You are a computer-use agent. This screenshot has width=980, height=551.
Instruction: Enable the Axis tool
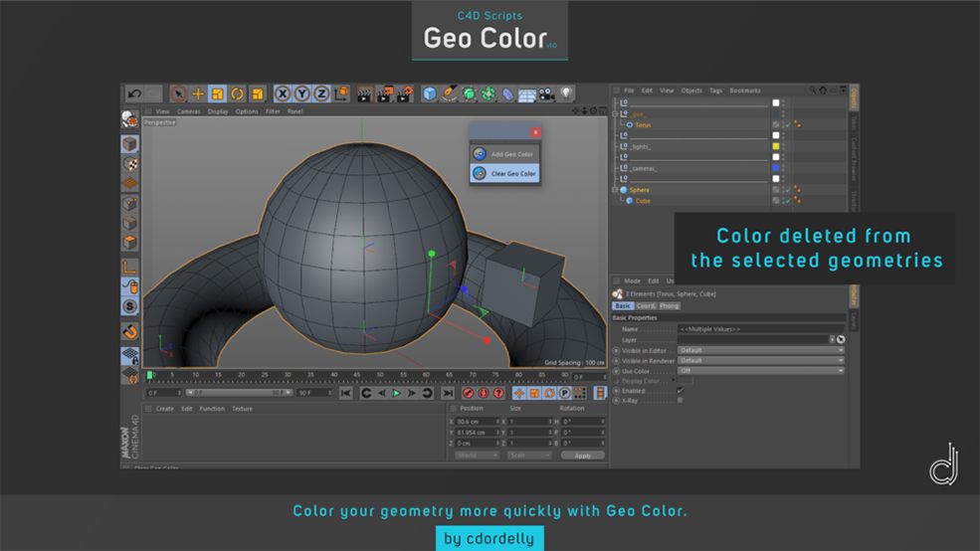pyautogui.click(x=130, y=268)
